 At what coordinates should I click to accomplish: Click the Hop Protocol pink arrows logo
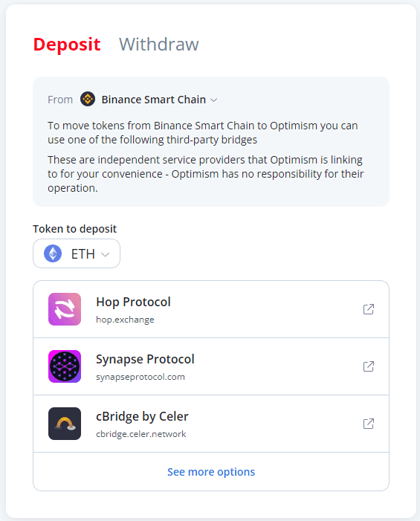coord(65,309)
